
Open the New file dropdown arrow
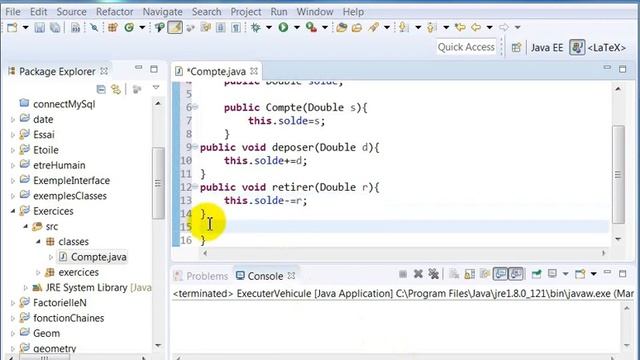[x=25, y=27]
